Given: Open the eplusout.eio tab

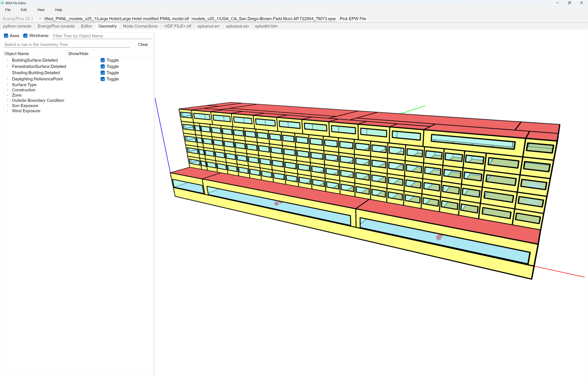Looking at the screenshot, I should (237, 26).
